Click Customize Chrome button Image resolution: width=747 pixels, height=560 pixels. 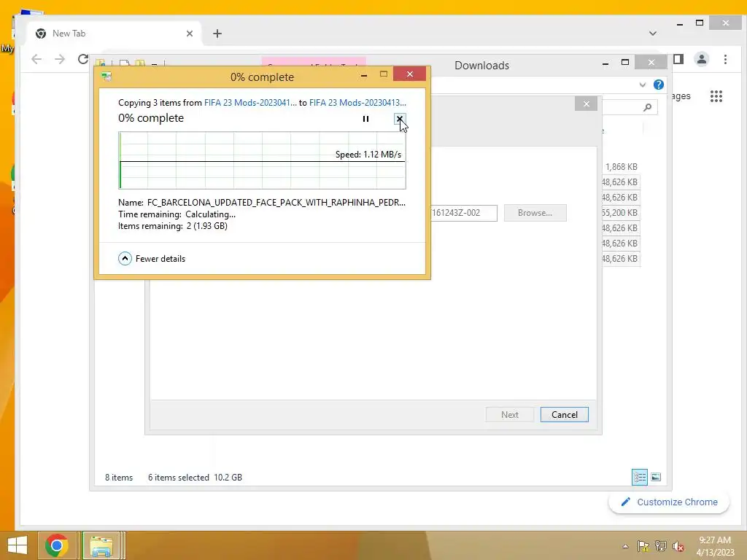coord(669,502)
